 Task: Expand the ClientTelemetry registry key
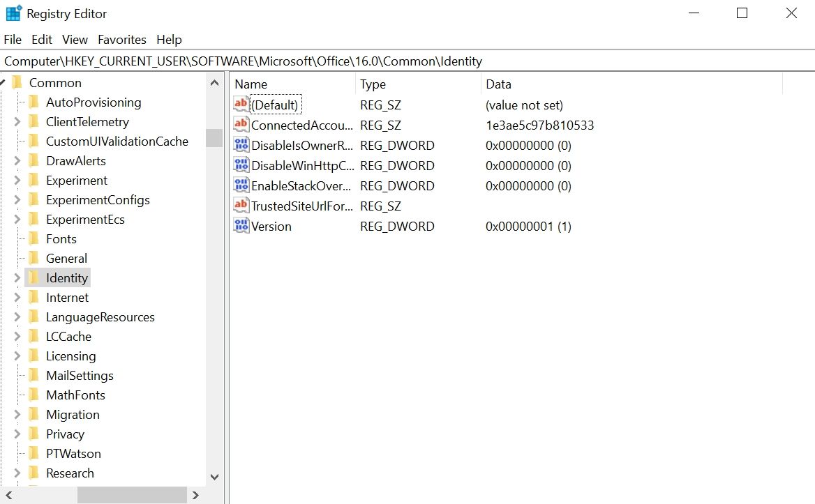(x=17, y=121)
